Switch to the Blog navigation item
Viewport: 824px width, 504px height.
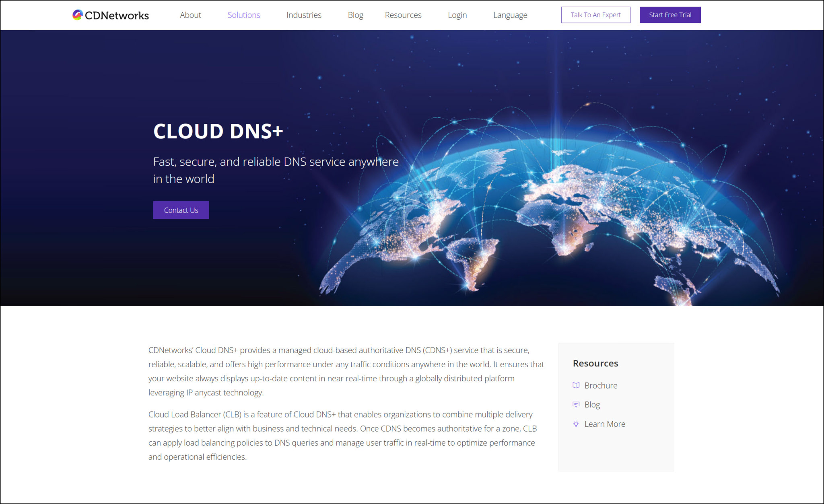[x=355, y=15]
